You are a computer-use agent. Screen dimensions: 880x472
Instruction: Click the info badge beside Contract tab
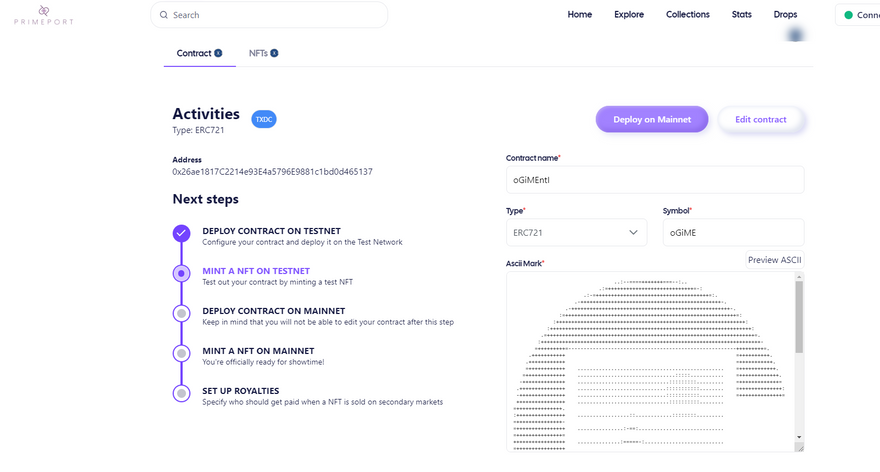[218, 53]
